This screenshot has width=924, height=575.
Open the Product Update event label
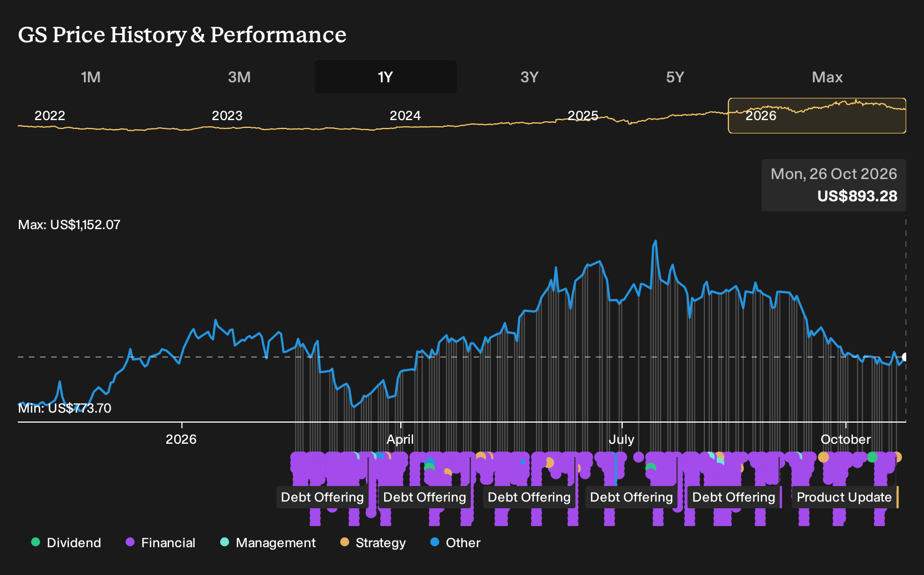pyautogui.click(x=844, y=497)
